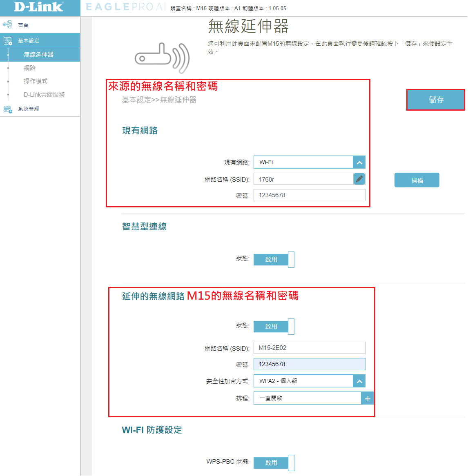Click the 基本設定 settings icon
This screenshot has width=468, height=476.
click(7, 41)
